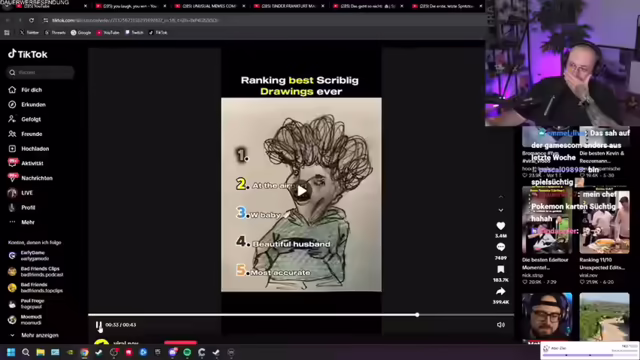
Task: Seek using the video progress bar handle
Action: tap(417, 315)
